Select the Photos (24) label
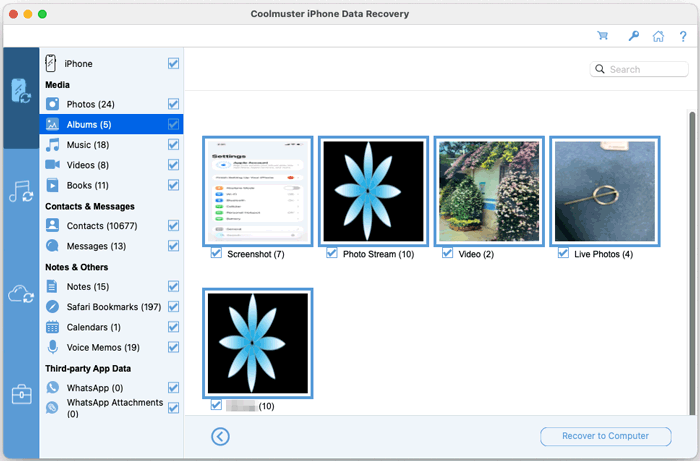Viewport: 700px width, 461px height. [x=91, y=104]
